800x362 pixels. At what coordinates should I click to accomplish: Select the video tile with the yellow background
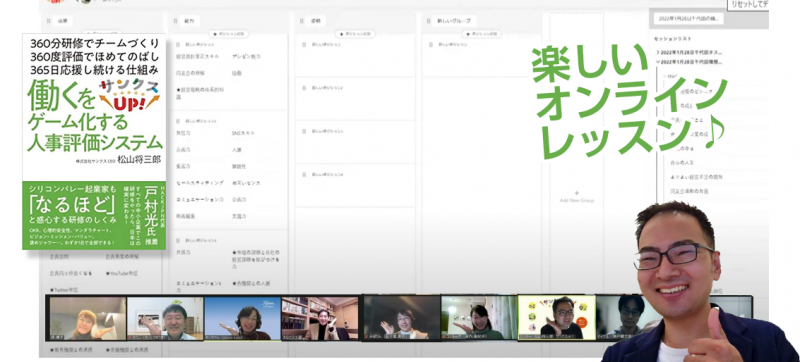[557, 317]
